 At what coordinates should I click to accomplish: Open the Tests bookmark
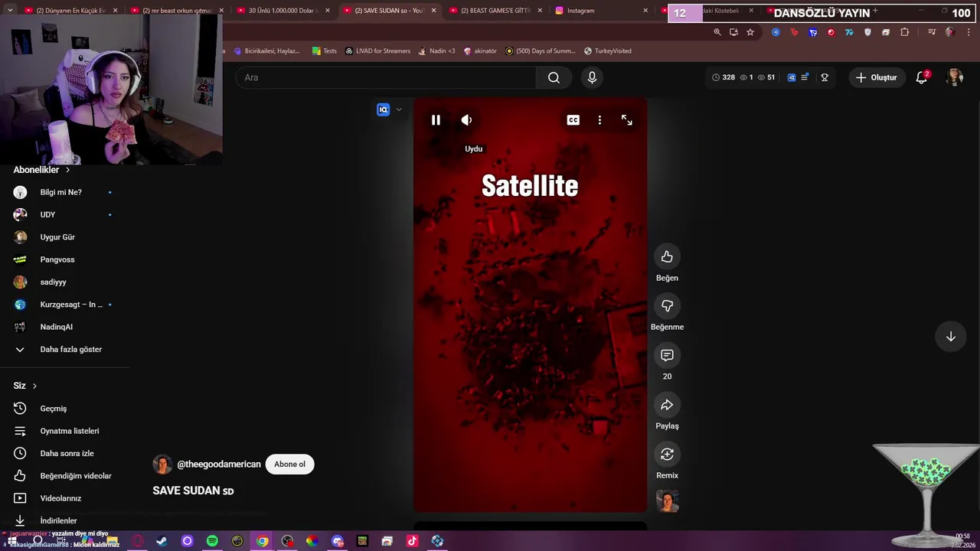[x=325, y=51]
